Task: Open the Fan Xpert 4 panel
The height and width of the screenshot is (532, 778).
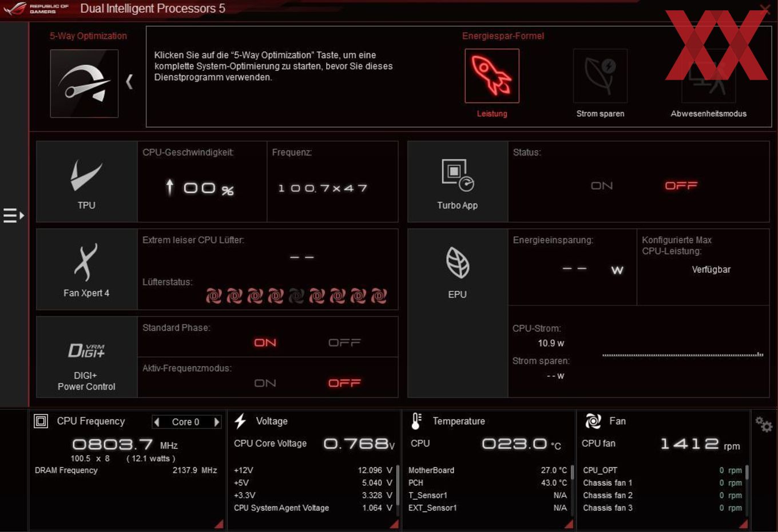Action: tap(86, 269)
